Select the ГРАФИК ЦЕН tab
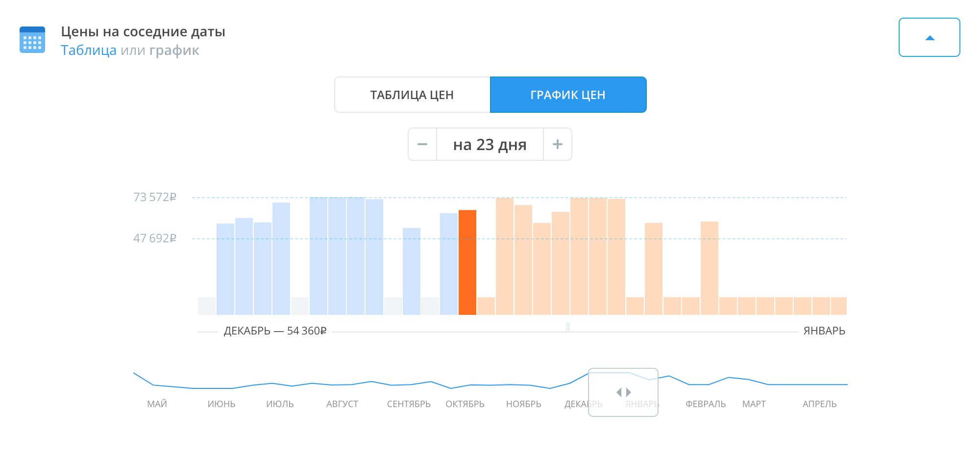 (568, 95)
